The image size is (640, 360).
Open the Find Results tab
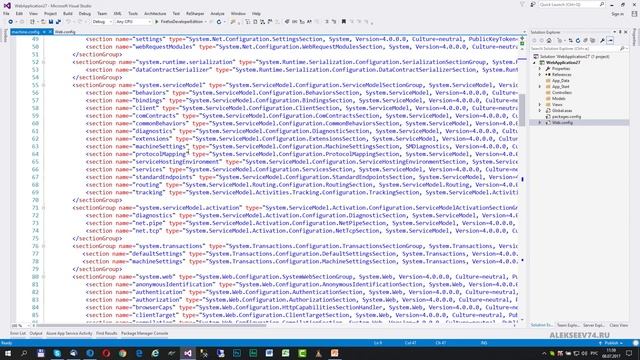click(107, 333)
